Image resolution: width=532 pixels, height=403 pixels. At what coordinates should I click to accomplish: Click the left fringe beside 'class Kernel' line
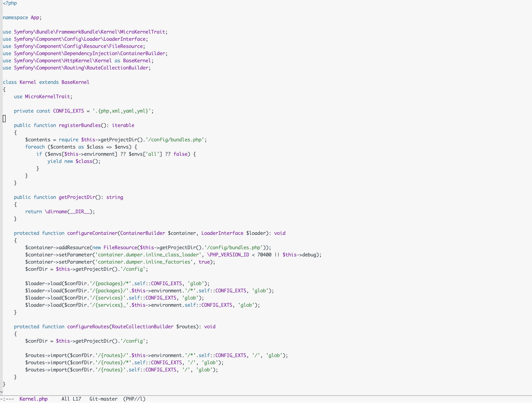click(1, 82)
